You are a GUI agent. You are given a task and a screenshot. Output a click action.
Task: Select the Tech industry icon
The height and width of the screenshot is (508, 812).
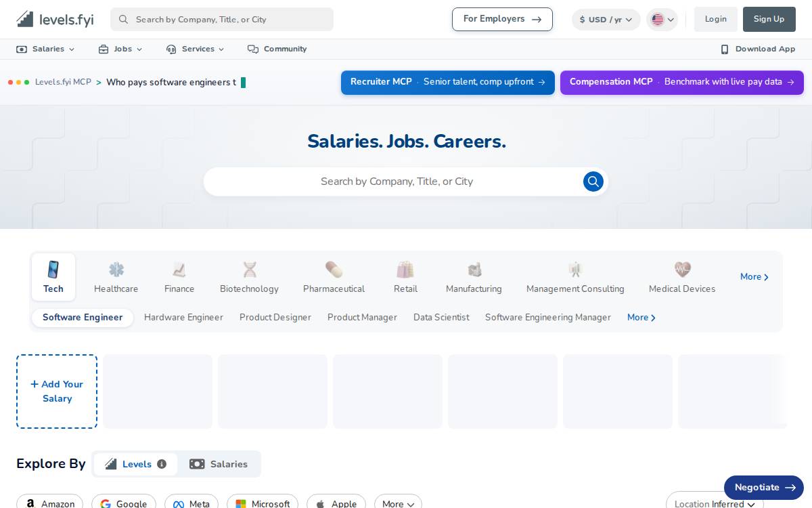point(53,277)
